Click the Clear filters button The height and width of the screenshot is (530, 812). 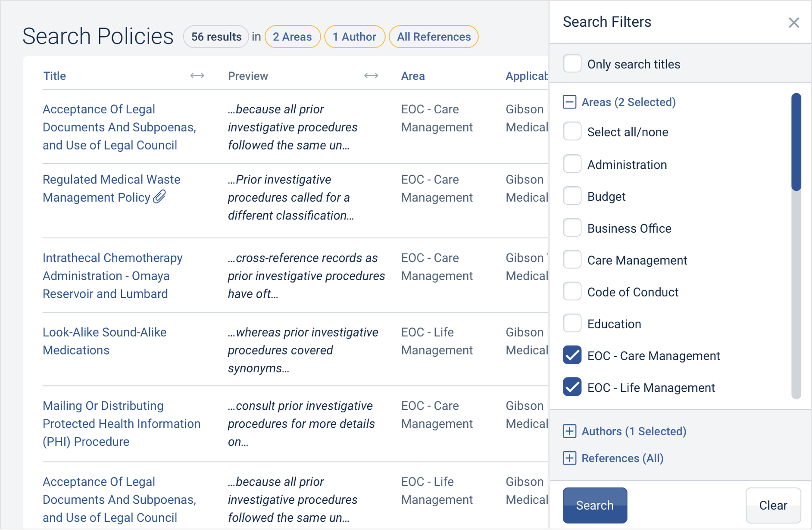click(x=773, y=505)
